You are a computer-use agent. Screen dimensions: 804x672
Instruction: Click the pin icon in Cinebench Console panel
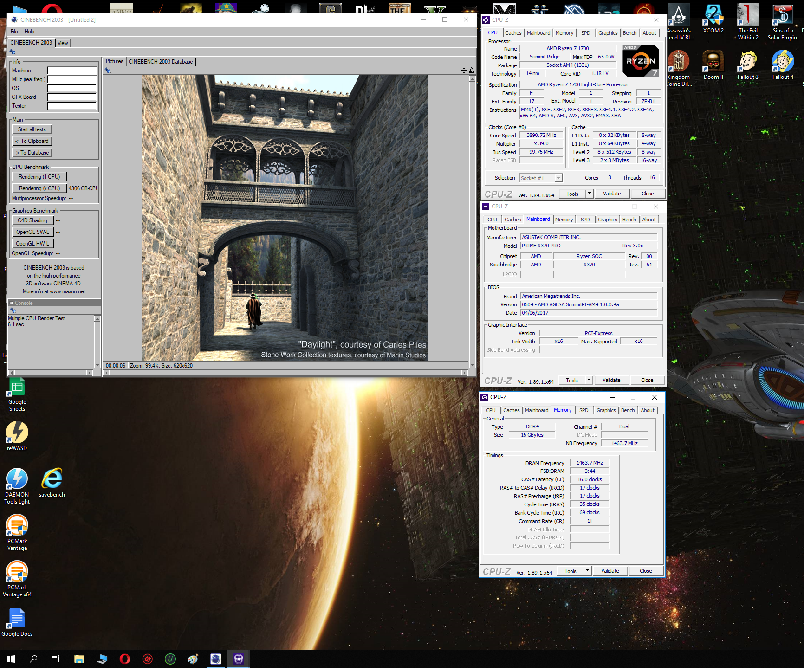tap(13, 310)
